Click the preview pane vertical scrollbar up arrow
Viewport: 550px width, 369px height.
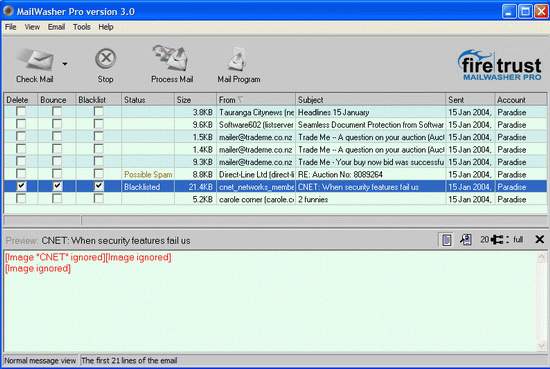[x=541, y=257]
